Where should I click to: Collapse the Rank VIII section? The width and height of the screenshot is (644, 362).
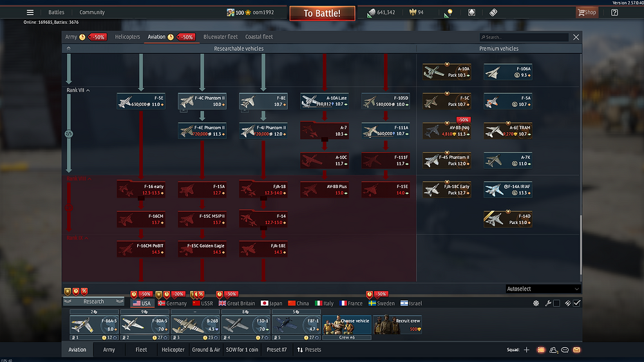click(x=79, y=178)
